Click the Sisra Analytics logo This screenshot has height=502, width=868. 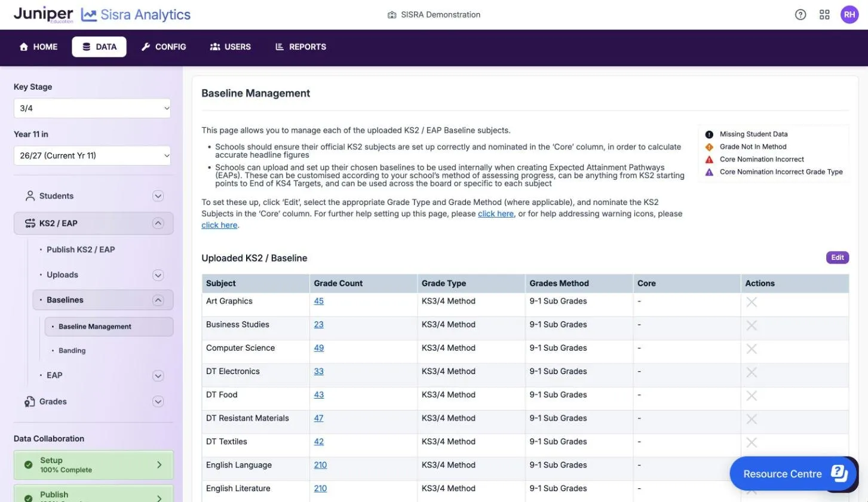point(136,15)
